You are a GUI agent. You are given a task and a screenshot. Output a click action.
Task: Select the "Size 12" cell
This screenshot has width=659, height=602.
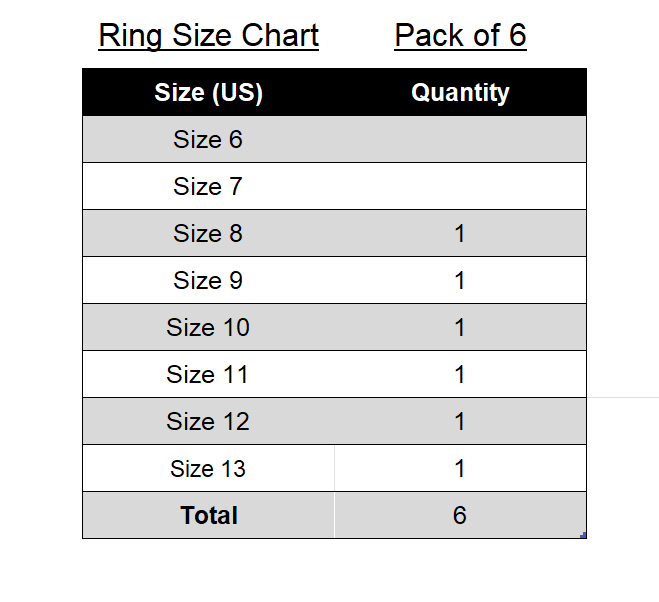coord(208,422)
